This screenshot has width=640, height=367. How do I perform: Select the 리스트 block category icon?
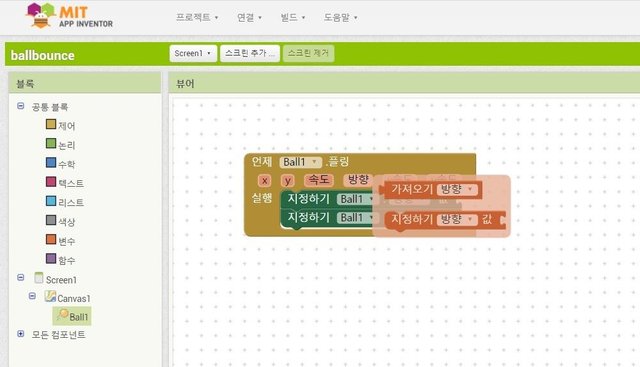(51, 201)
